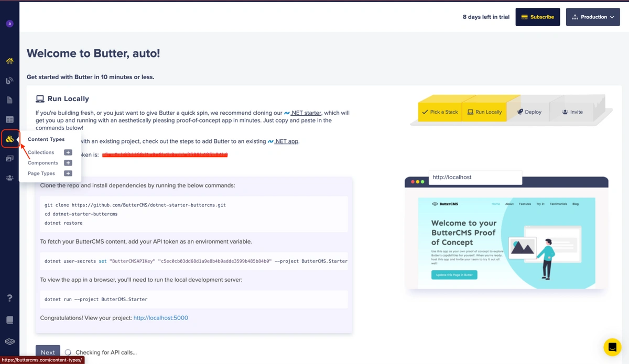Open the Pages sidebar icon
This screenshot has width=629, height=364.
point(9,100)
